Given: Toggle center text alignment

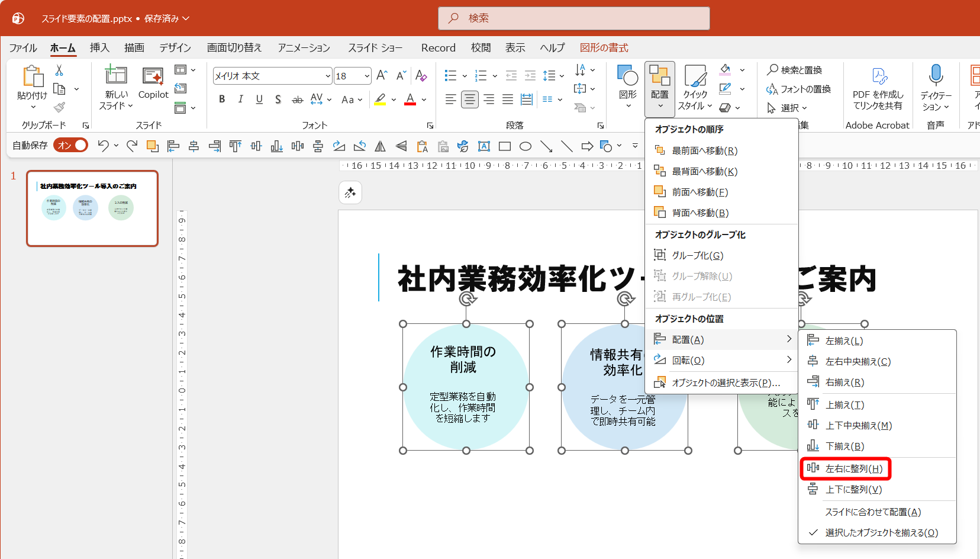Looking at the screenshot, I should 470,99.
